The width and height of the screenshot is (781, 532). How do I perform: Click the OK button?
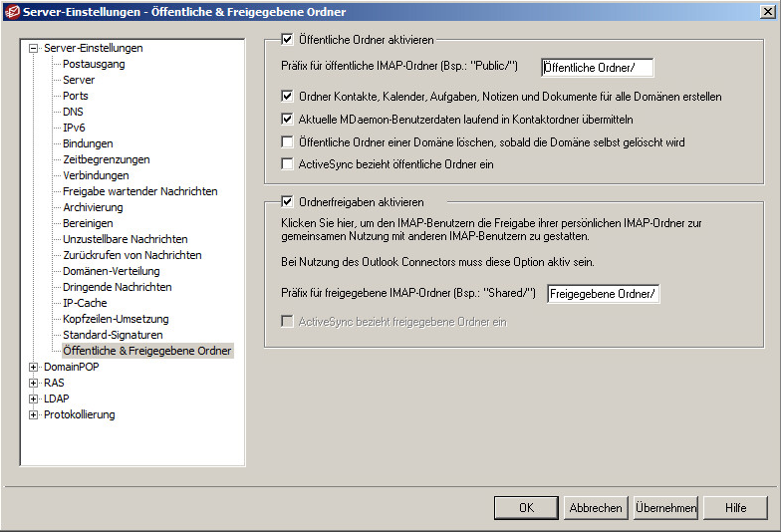pyautogui.click(x=526, y=508)
